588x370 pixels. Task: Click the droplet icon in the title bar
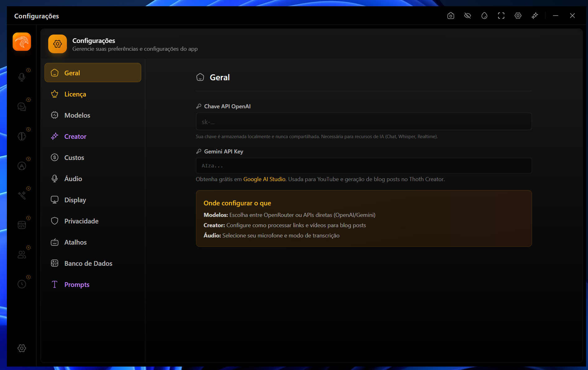484,16
